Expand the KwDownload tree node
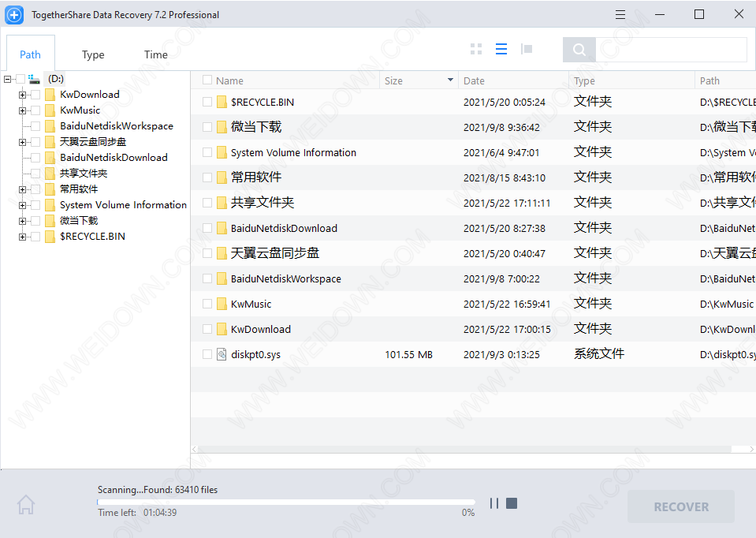Screen dimensions: 756x538 [x=22, y=95]
